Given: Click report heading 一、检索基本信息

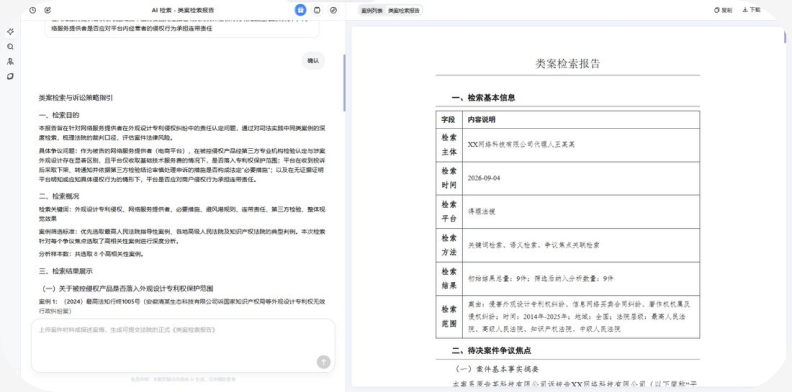Looking at the screenshot, I should pyautogui.click(x=483, y=98).
